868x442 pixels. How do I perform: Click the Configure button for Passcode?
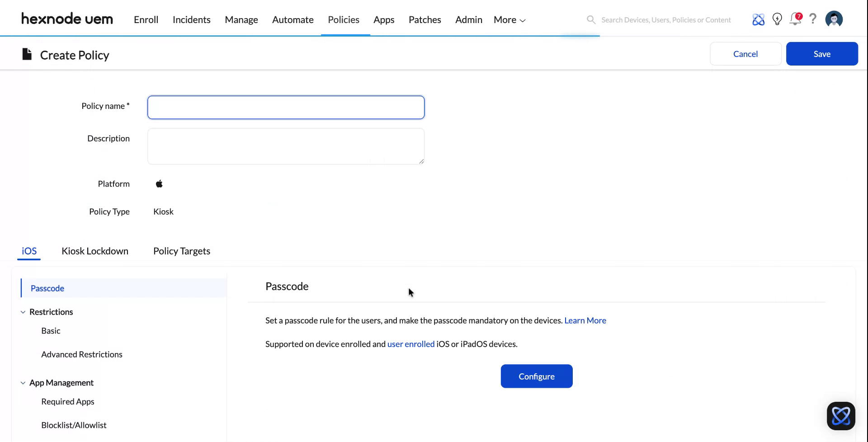(536, 376)
